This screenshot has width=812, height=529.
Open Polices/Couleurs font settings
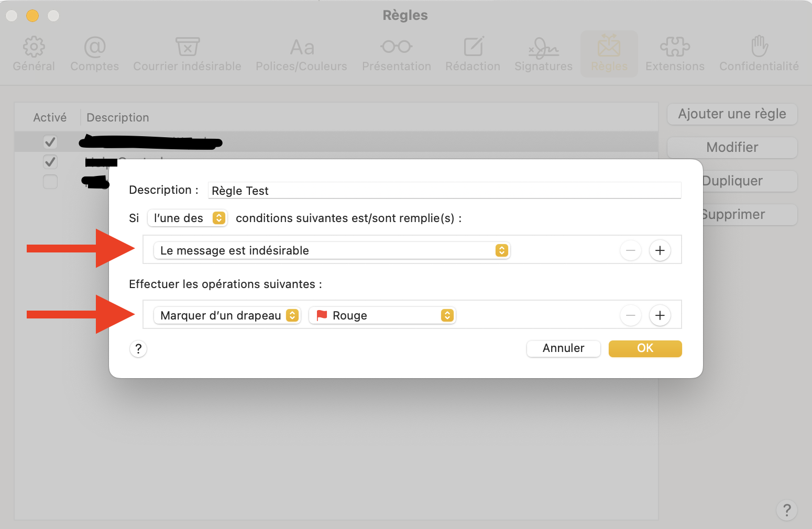point(302,48)
